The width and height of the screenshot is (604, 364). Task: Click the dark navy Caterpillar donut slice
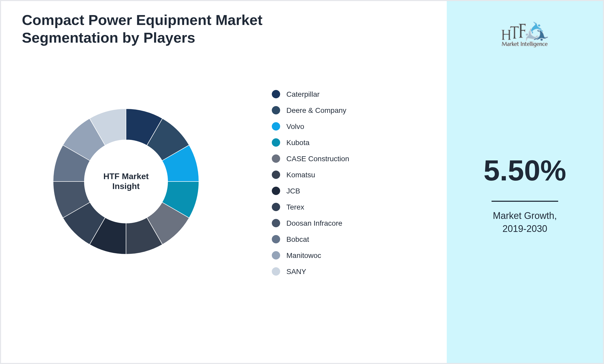click(141, 126)
